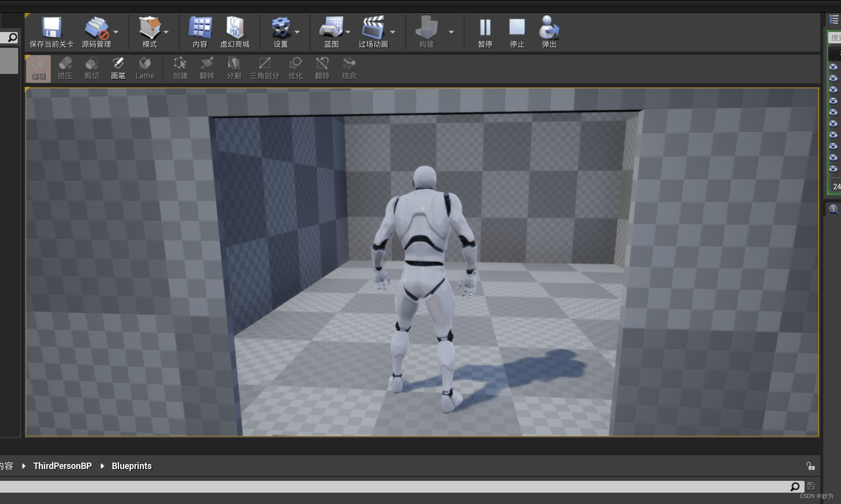841x504 pixels.
Task: Click magnifier in content browser search bar
Action: coord(795,487)
